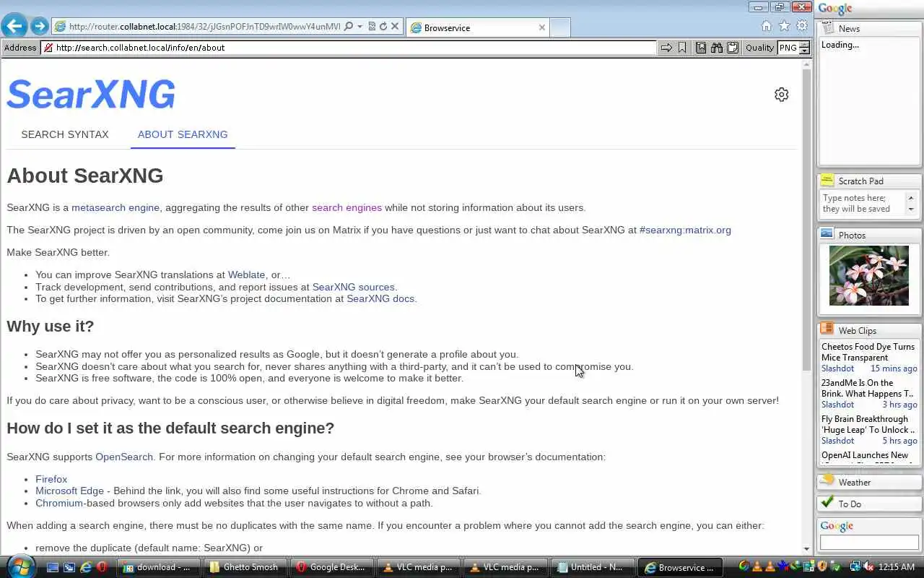
Task: Open the #searxng:matrix.org link
Action: [x=685, y=230]
